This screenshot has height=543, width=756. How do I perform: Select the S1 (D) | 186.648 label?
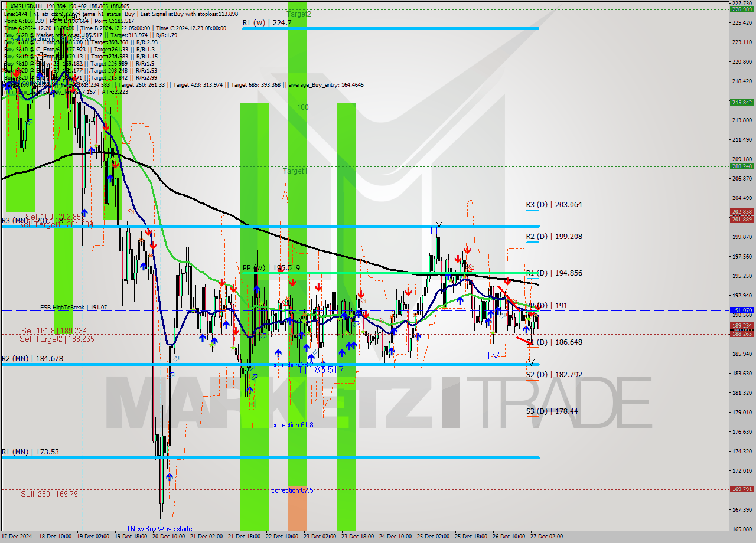(554, 342)
